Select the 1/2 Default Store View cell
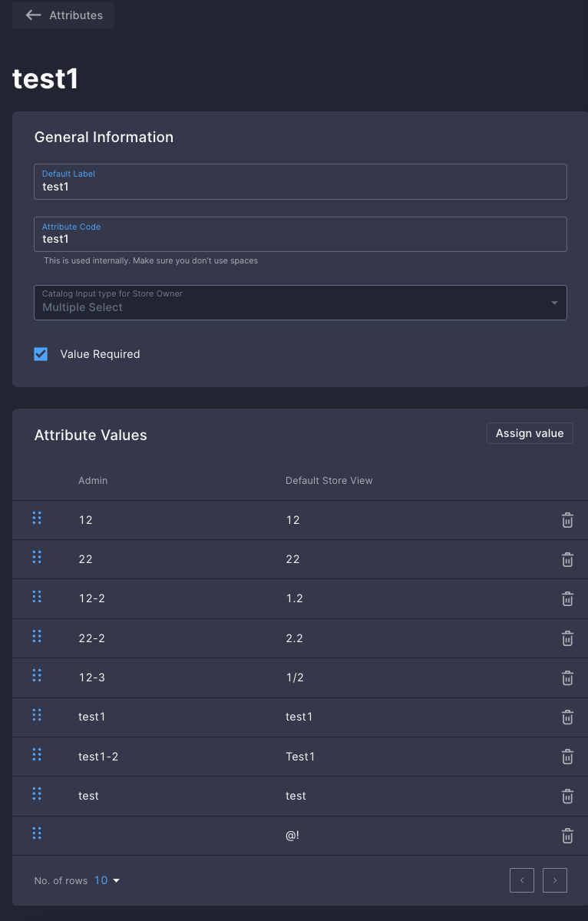 pos(295,677)
